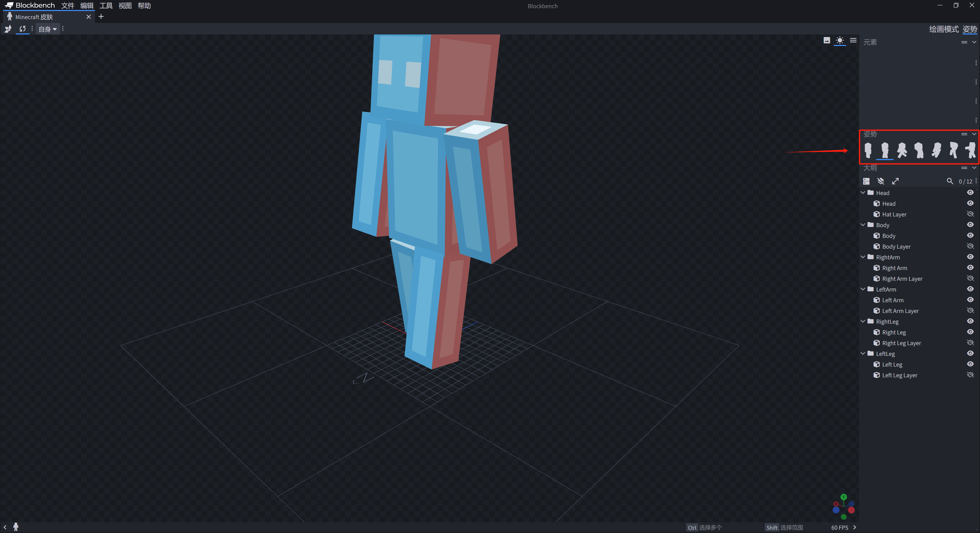Click the expand arrows icon in outliner

(895, 181)
